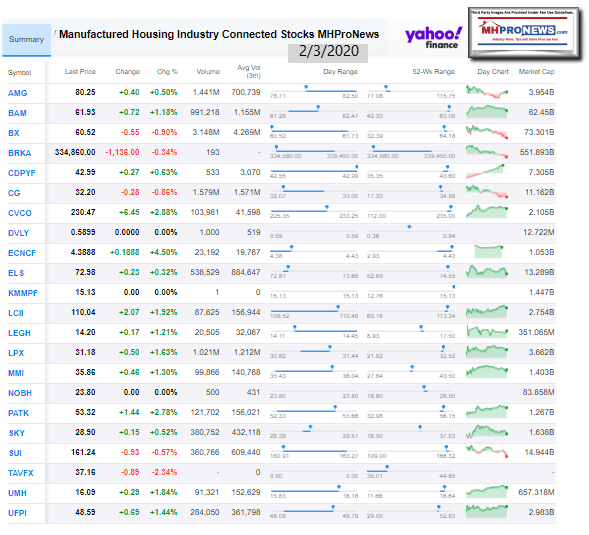Open the BX day chart sparkline
This screenshot has width=589, height=535.
[487, 132]
